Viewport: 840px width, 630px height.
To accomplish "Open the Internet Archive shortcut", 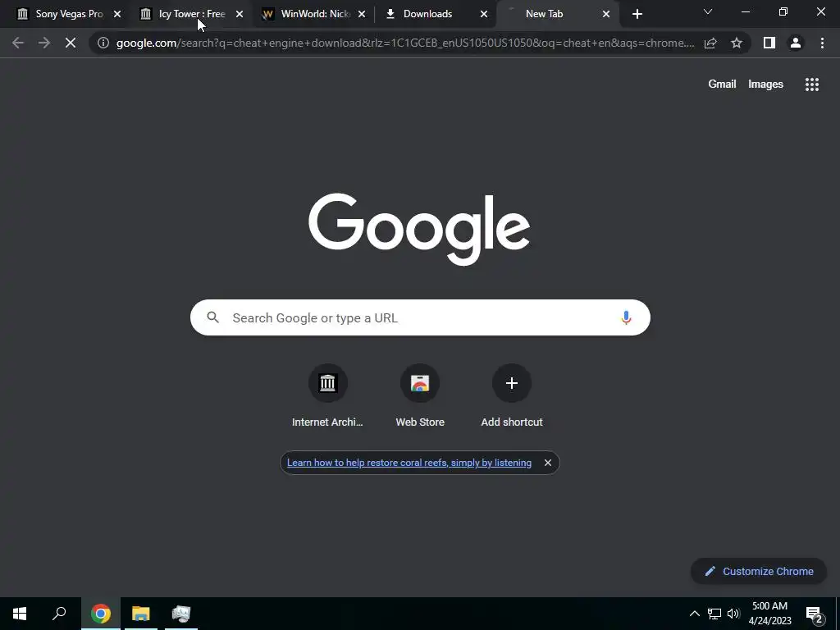I will tap(327, 396).
